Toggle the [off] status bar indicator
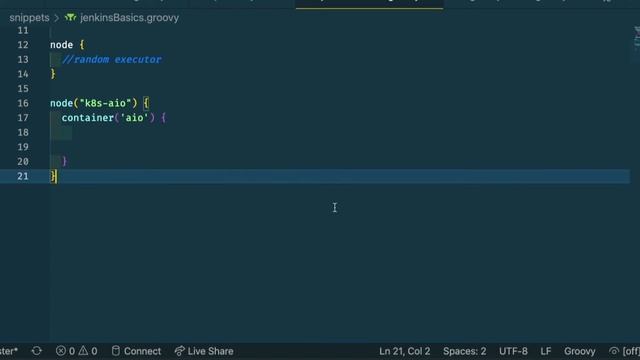 pos(624,351)
